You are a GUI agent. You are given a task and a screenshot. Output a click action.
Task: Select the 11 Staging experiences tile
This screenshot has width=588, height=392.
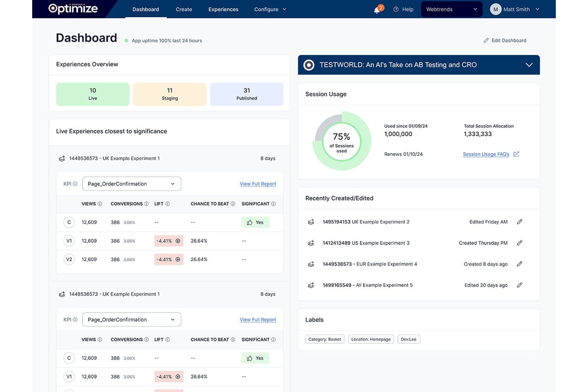point(170,94)
